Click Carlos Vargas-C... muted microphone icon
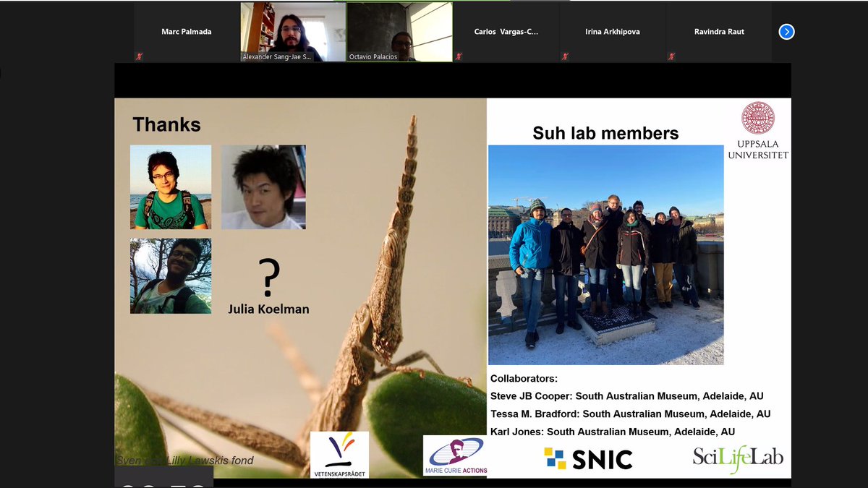Screen dimensions: 868x488 459,56
